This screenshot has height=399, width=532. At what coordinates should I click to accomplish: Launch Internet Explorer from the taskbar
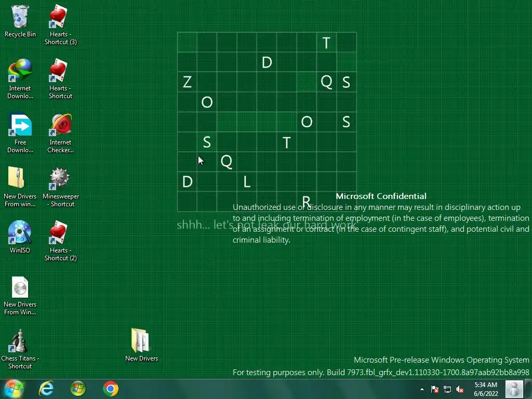[x=46, y=389]
